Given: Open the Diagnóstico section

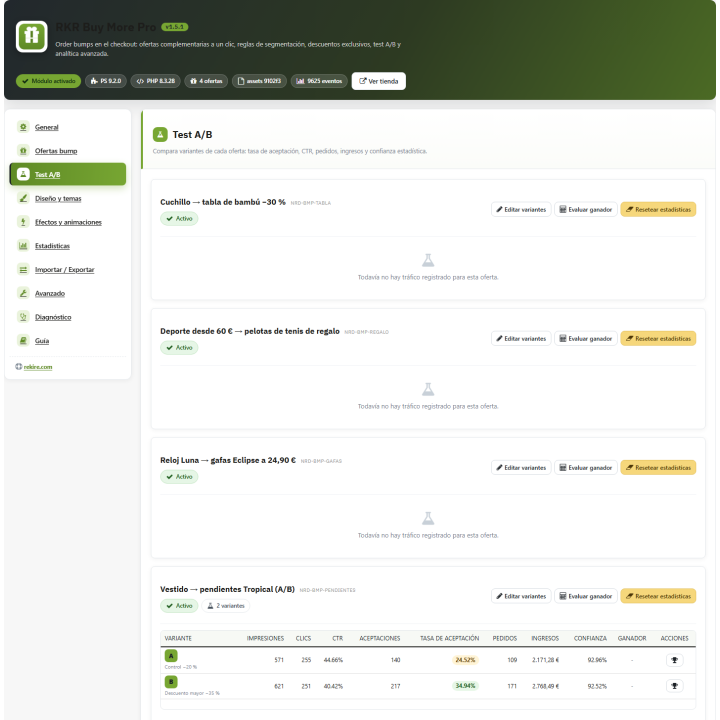Looking at the screenshot, I should tap(68, 317).
